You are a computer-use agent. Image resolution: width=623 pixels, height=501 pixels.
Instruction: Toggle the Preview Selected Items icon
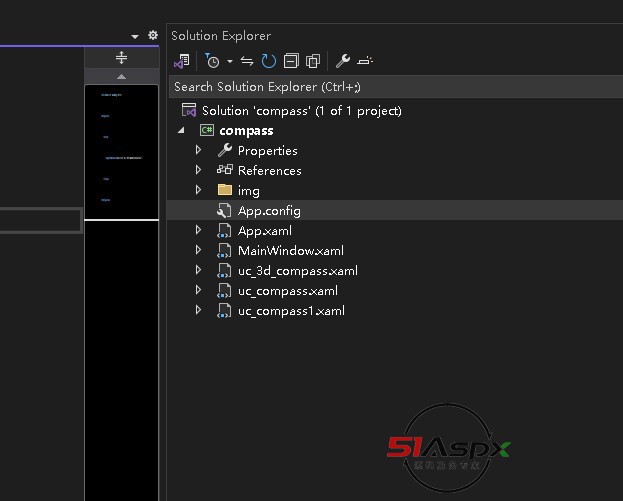tap(365, 61)
